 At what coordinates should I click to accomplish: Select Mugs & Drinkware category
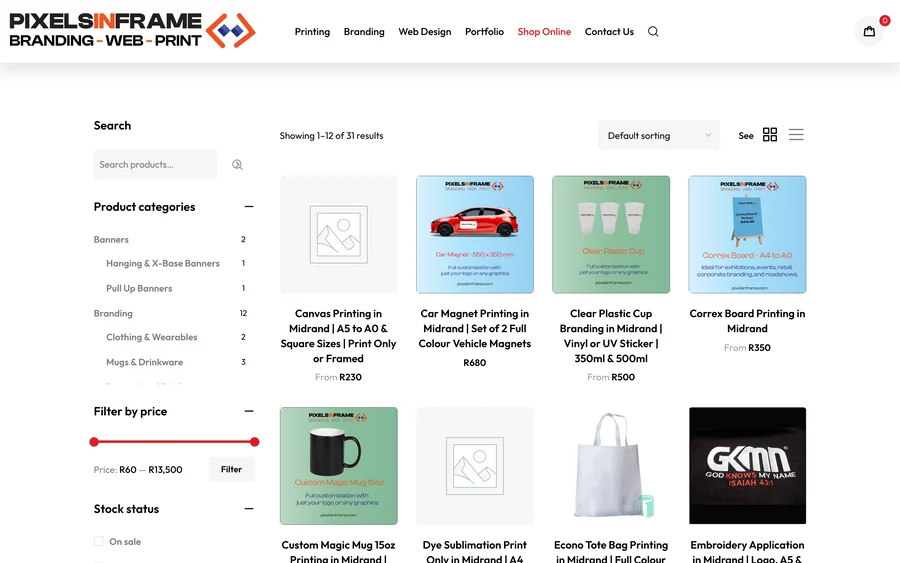[x=145, y=362]
